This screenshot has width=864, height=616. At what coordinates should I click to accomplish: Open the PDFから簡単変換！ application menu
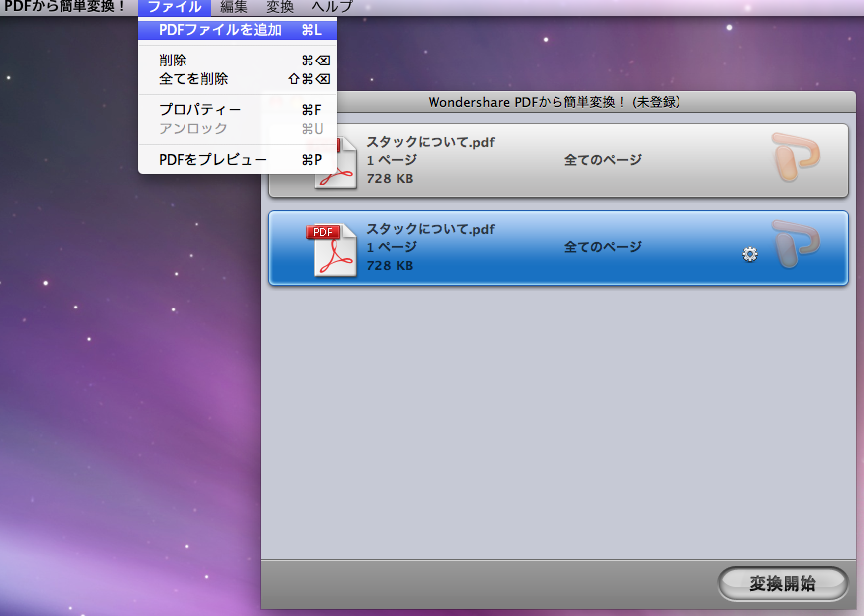pyautogui.click(x=65, y=7)
